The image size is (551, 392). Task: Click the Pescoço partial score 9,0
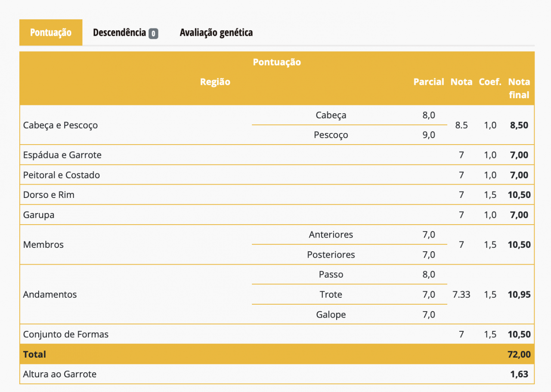click(429, 135)
